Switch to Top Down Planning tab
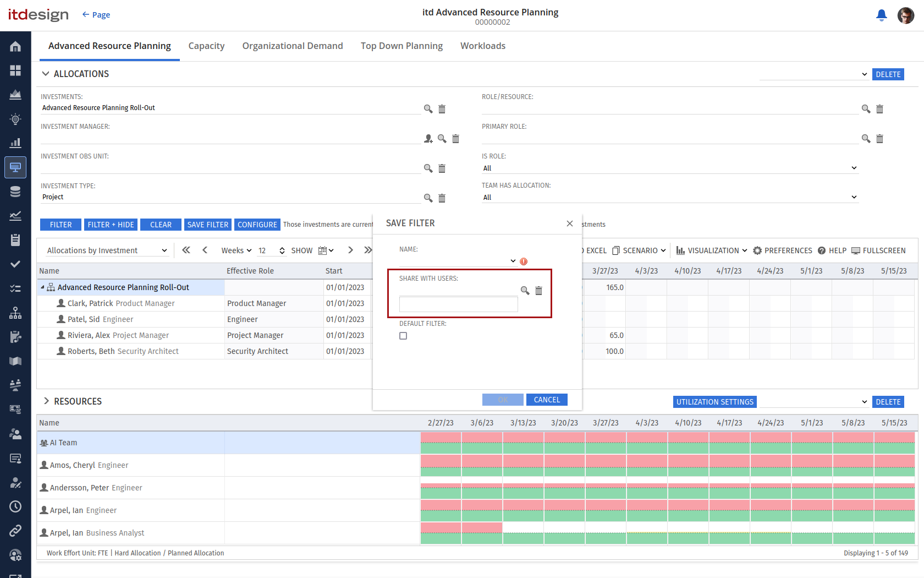924x578 pixels. pyautogui.click(x=402, y=46)
